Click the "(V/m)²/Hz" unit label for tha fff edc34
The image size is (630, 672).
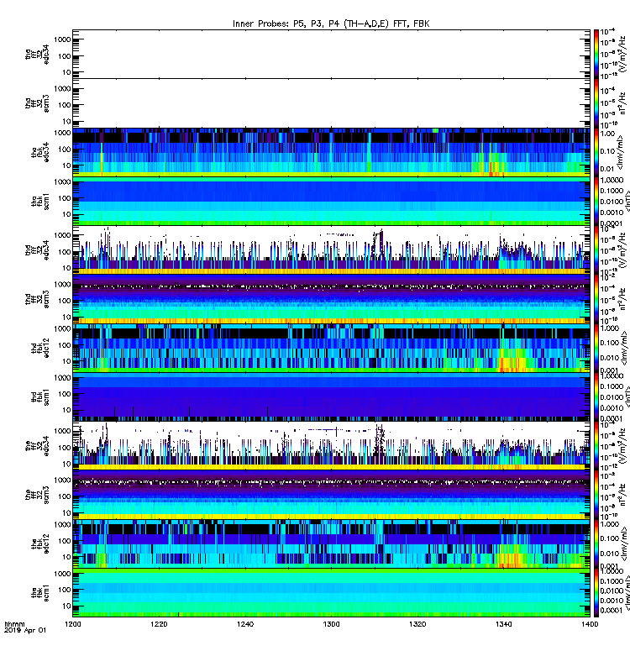point(623,54)
